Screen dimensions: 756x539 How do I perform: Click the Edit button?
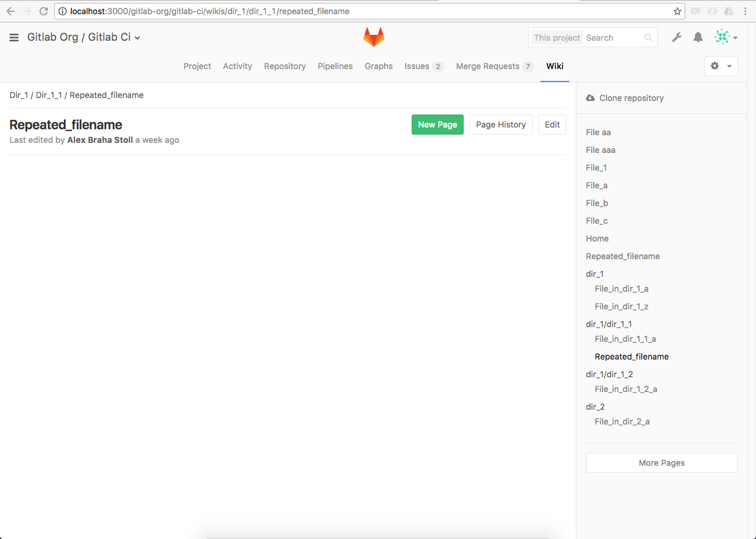pos(552,125)
